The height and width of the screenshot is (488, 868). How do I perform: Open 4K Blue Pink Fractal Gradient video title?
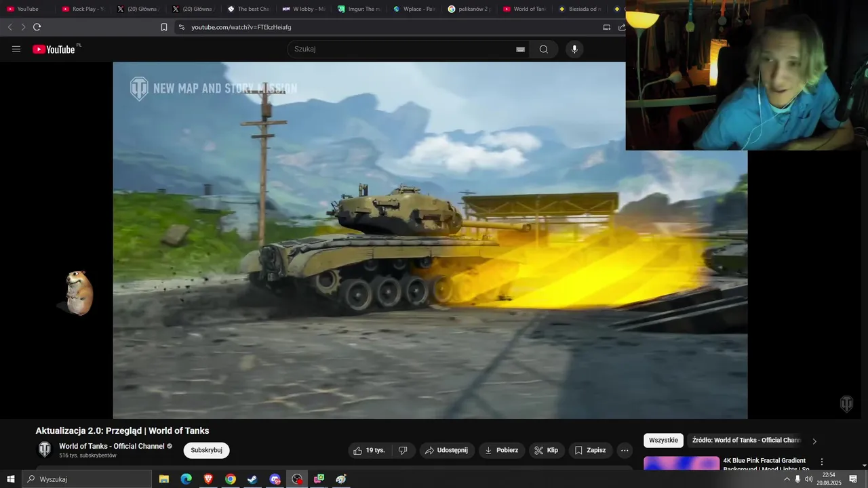pyautogui.click(x=766, y=464)
